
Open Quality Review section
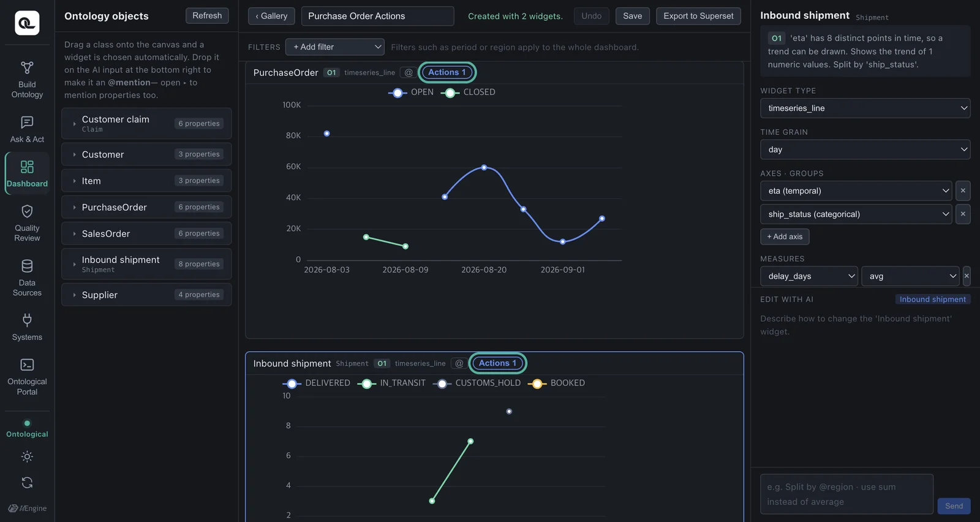pyautogui.click(x=27, y=223)
